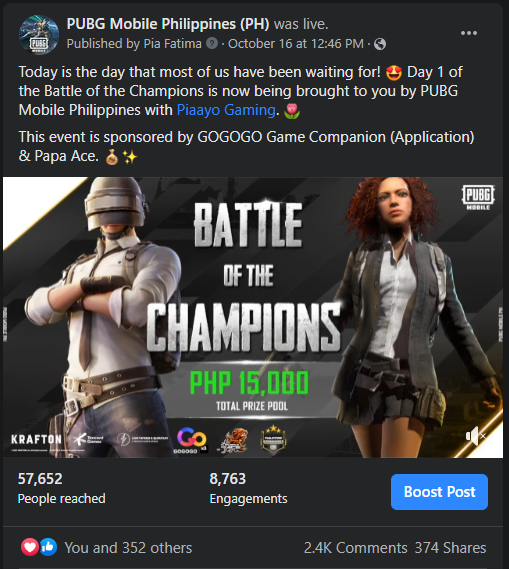Click the thumbs-up like reaction icon
The image size is (509, 569).
[x=48, y=547]
